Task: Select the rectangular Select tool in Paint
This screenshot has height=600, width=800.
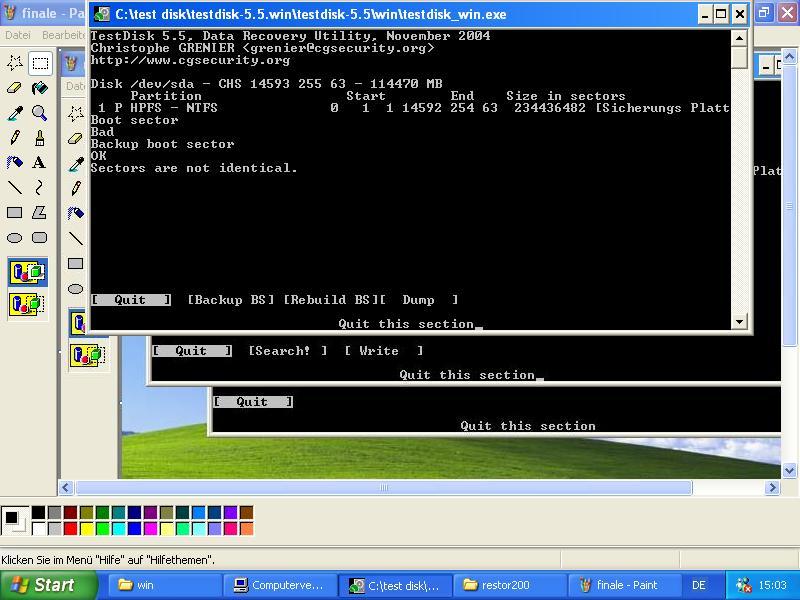Action: pyautogui.click(x=40, y=63)
